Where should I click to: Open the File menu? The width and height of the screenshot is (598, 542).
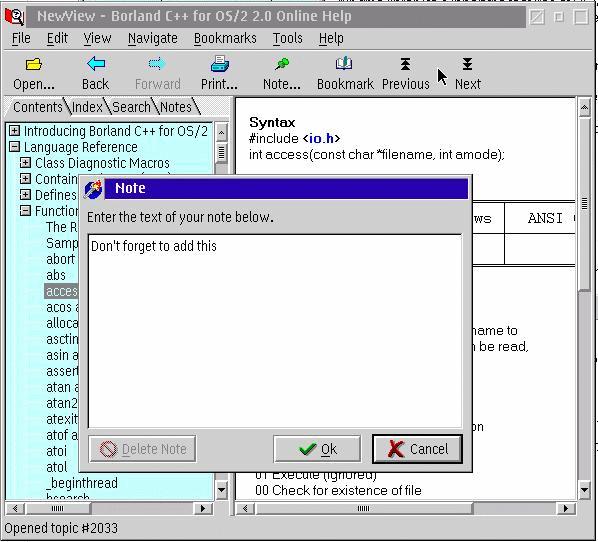coord(21,38)
